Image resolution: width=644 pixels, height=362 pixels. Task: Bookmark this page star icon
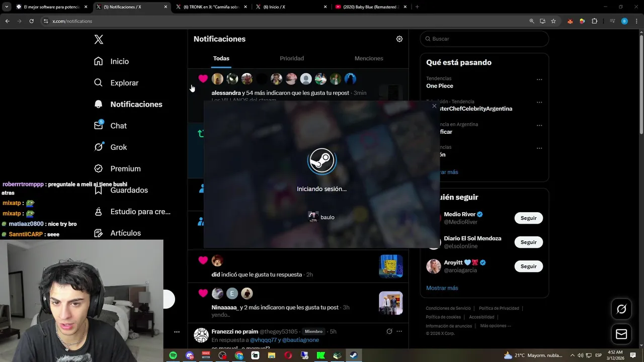tap(553, 21)
